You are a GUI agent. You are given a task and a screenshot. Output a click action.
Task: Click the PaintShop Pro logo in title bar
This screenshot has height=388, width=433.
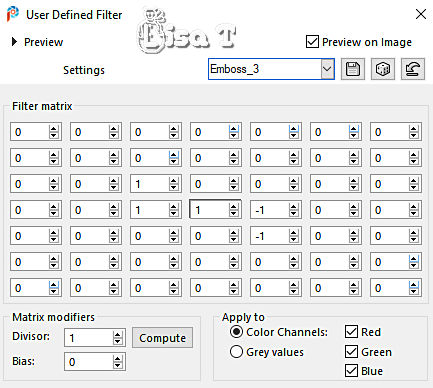[x=13, y=15]
